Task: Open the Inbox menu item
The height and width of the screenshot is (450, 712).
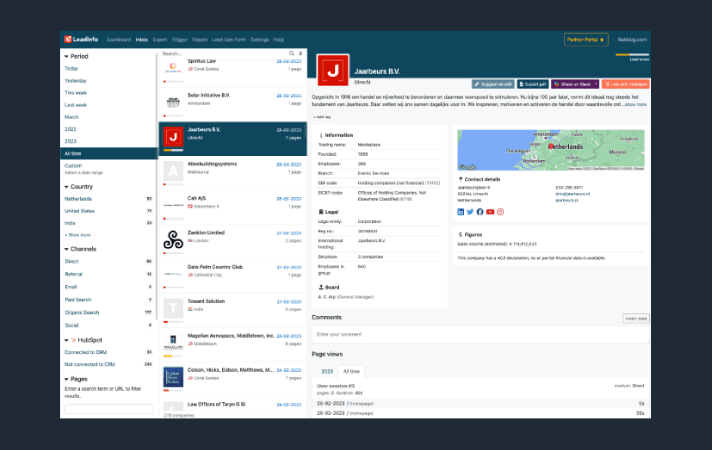Action: pyautogui.click(x=142, y=40)
